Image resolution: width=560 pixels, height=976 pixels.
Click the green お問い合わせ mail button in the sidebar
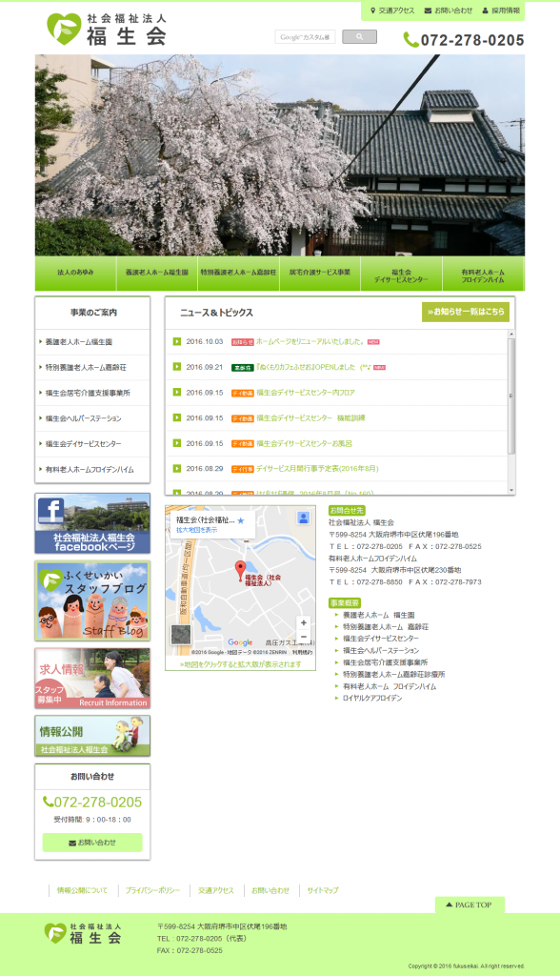coord(92,843)
